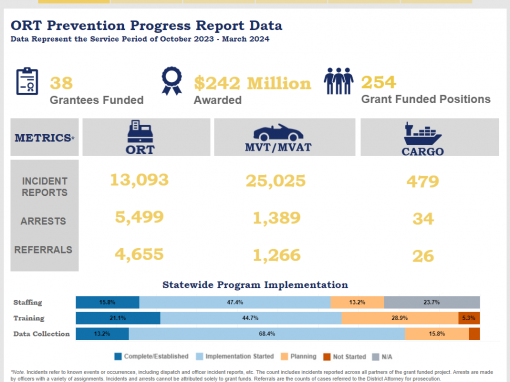The image size is (510, 382).
Task: Click the Staffing 23.7% N/A segment
Action: coord(432,302)
